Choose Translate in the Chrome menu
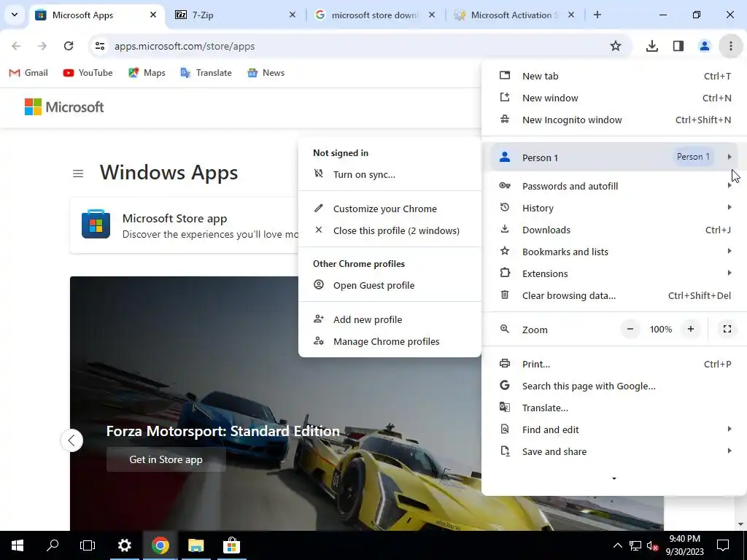 click(614, 408)
